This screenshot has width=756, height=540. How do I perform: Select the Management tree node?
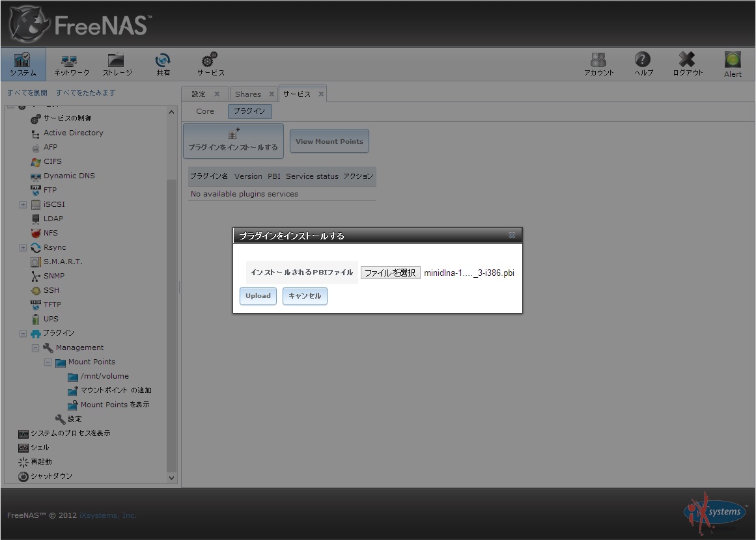point(79,347)
